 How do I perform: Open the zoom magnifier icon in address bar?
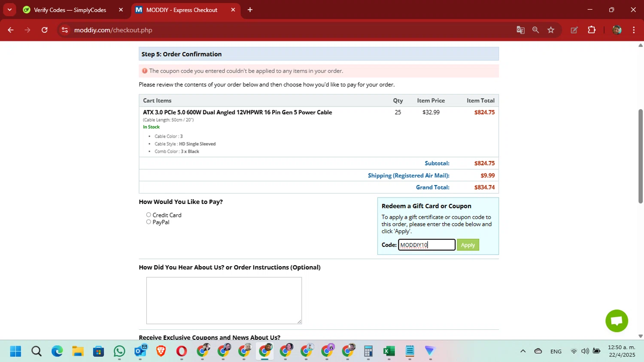pos(535,30)
